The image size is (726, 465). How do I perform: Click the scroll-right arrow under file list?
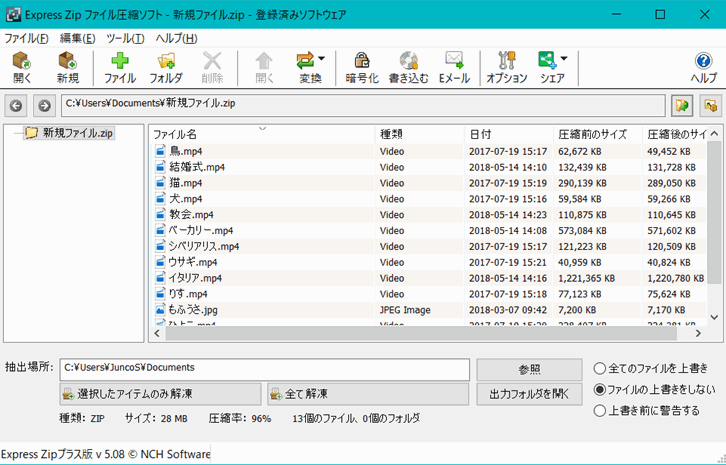pos(699,333)
